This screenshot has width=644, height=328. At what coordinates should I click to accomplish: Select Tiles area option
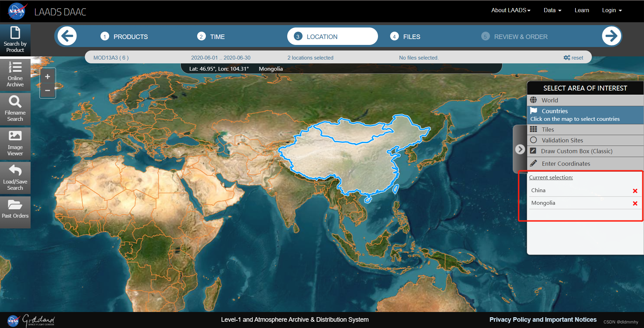586,130
